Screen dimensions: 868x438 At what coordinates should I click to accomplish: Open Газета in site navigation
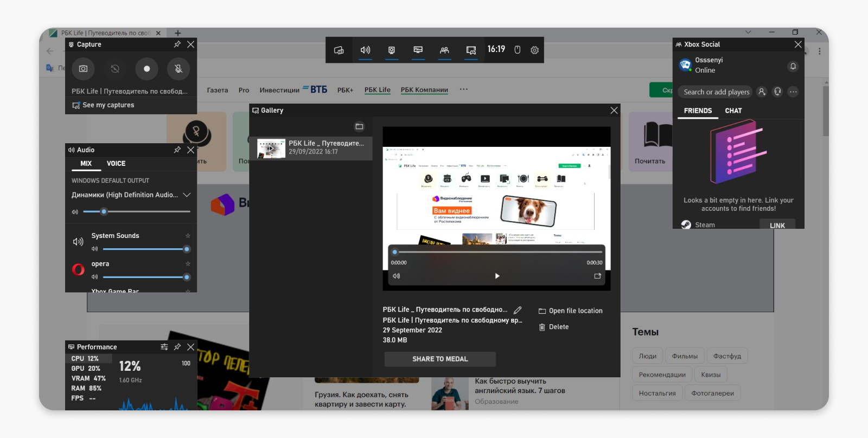[218, 90]
